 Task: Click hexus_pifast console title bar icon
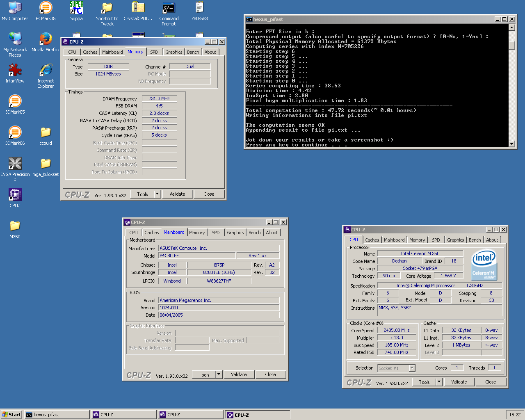click(249, 19)
